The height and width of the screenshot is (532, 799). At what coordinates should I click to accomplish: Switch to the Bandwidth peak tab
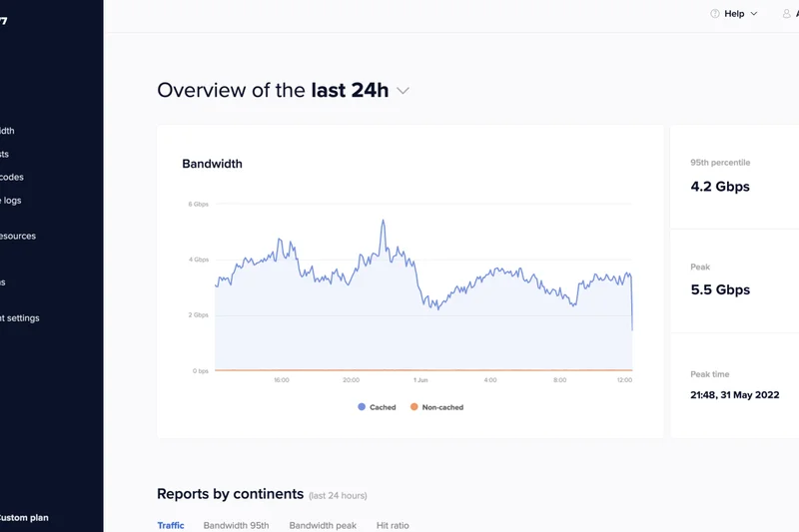pos(323,525)
